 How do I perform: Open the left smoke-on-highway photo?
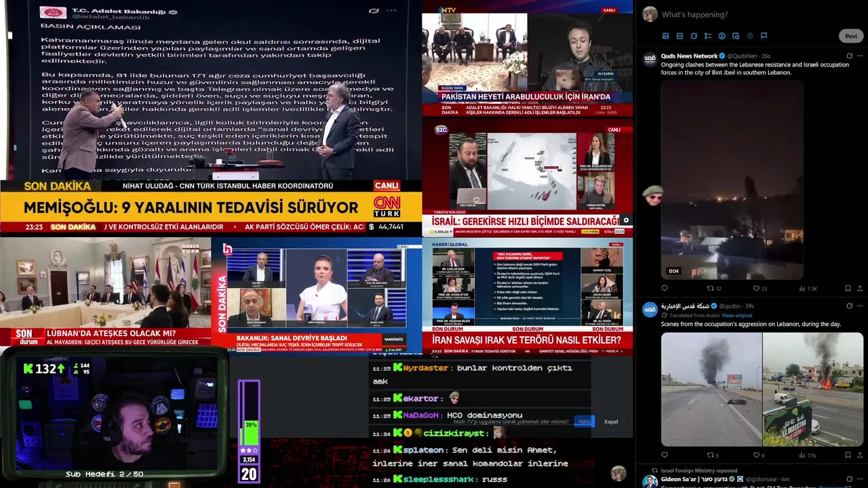[x=711, y=389]
